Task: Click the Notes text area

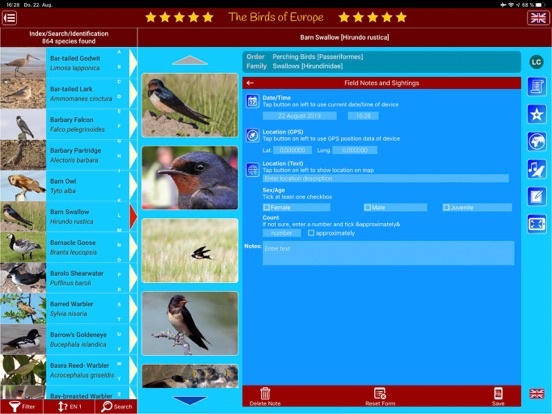Action: coord(388,253)
